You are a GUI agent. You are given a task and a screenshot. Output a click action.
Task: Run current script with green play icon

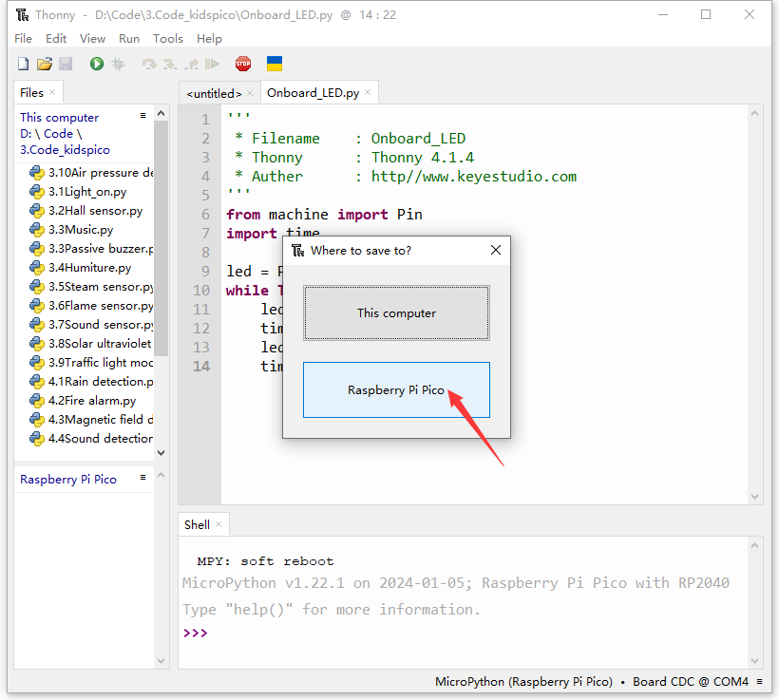tap(96, 64)
